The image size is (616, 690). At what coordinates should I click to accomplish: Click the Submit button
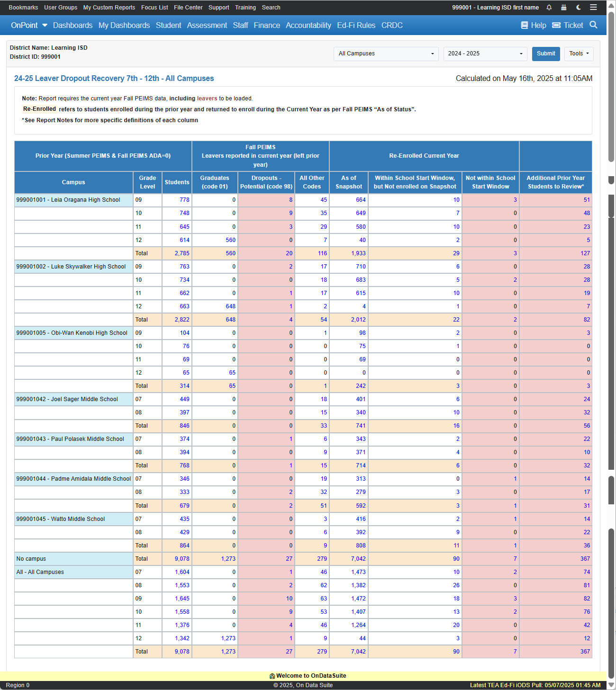point(546,54)
